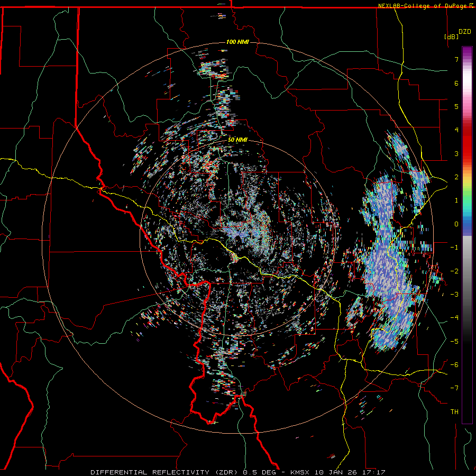The image size is (476, 476).
Task: Click the 4 value on the color scale
Action: [456, 130]
